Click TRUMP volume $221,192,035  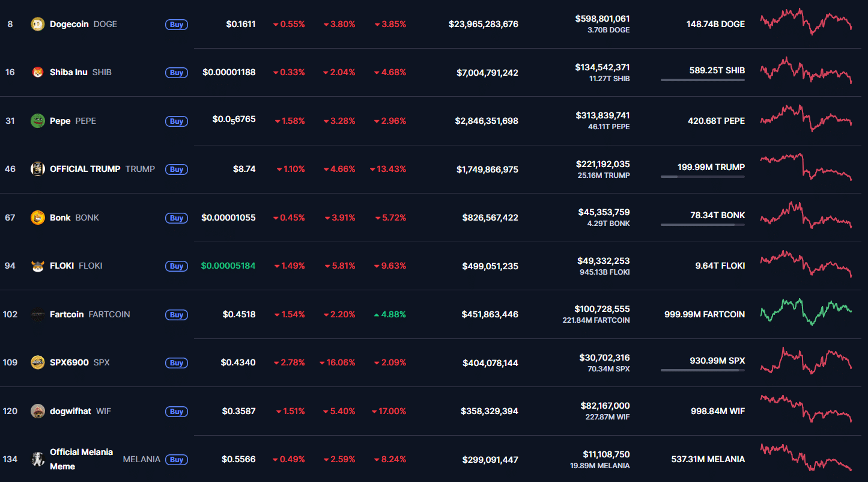point(602,164)
